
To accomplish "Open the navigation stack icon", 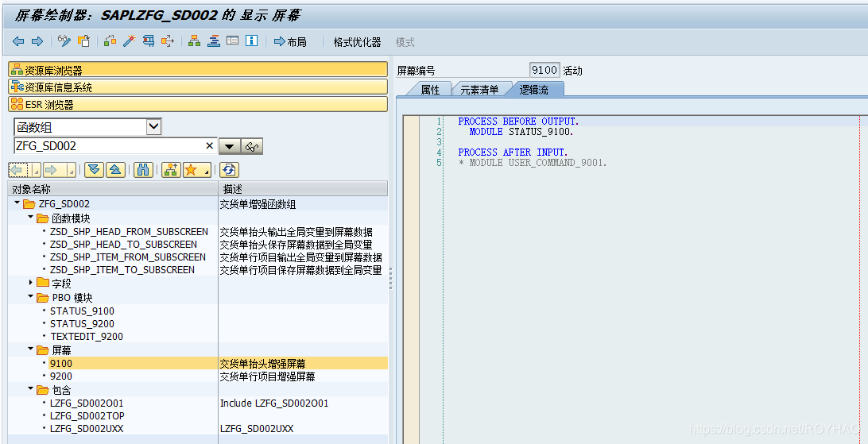I will tap(214, 41).
